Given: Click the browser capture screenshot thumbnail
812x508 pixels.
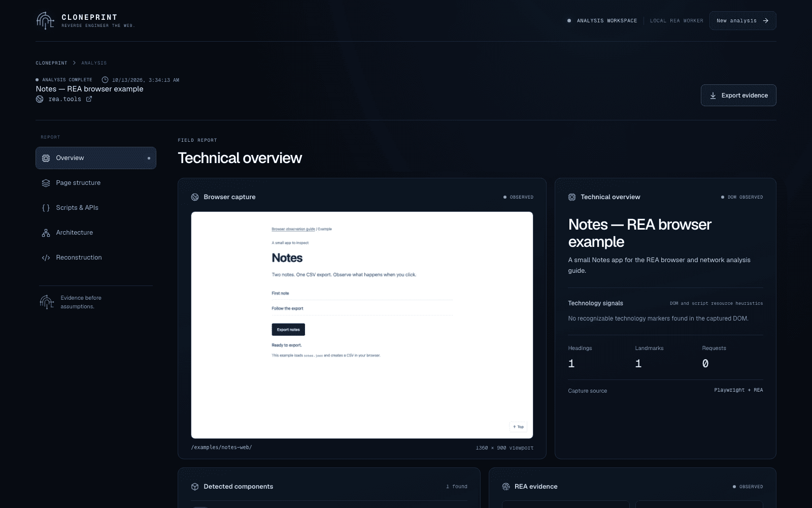Looking at the screenshot, I should coord(362,325).
